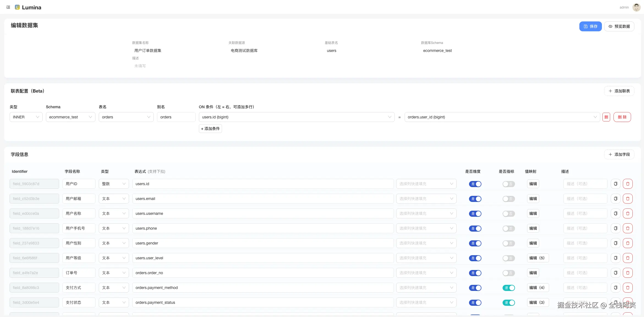Disable metric toggle for 支付方式
644x317 pixels.
(508, 288)
